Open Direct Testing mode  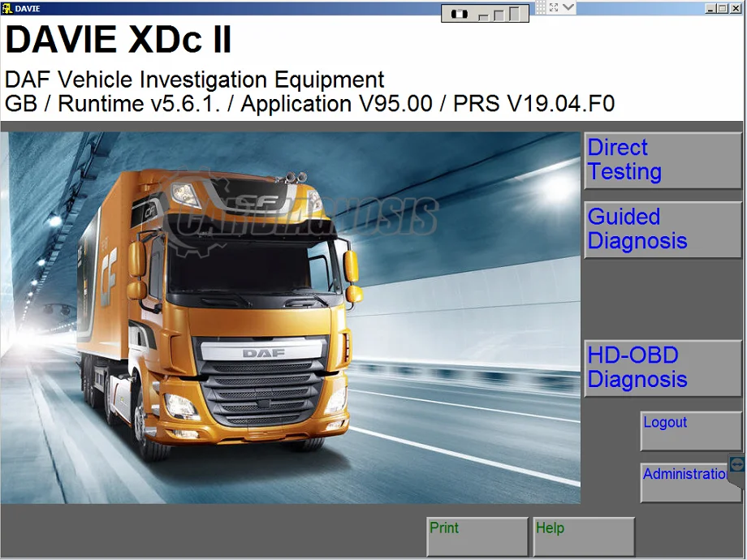coord(663,161)
